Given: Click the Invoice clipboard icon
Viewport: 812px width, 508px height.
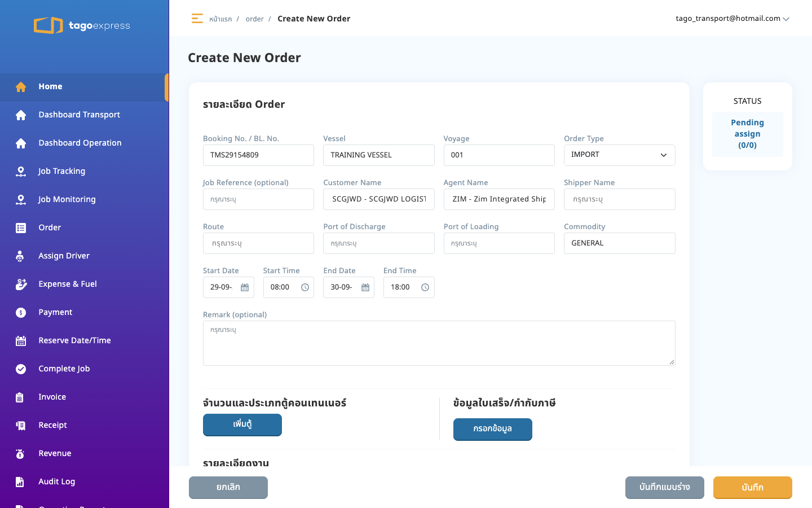Looking at the screenshot, I should [x=20, y=397].
